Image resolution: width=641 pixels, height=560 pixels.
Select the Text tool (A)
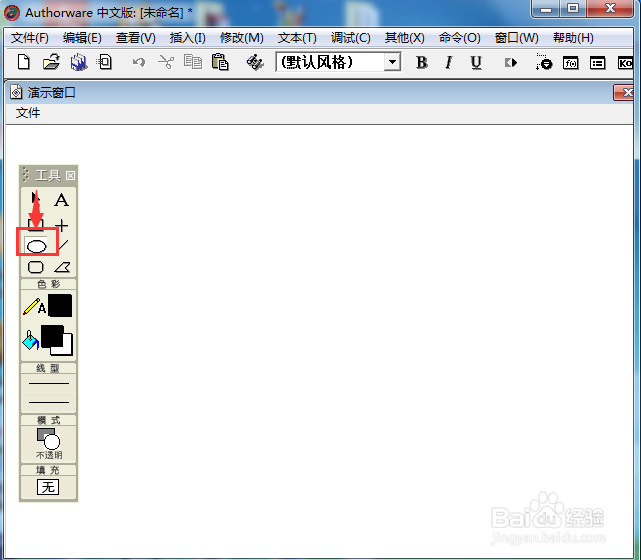61,200
